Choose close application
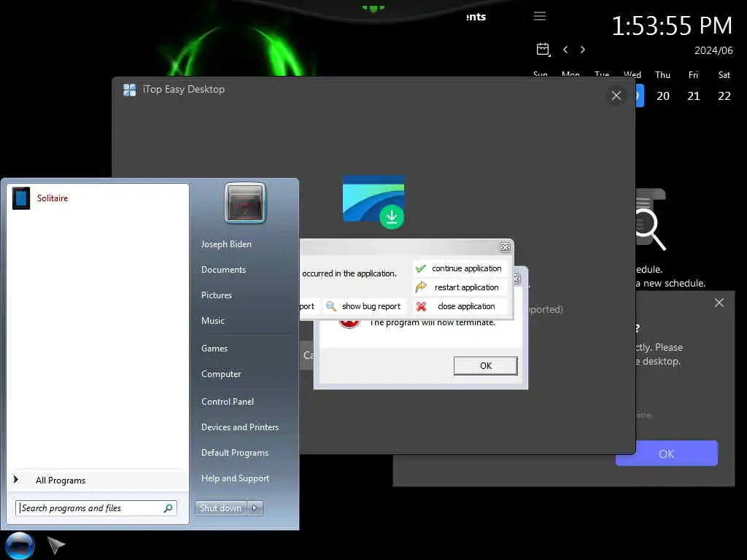 460,306
